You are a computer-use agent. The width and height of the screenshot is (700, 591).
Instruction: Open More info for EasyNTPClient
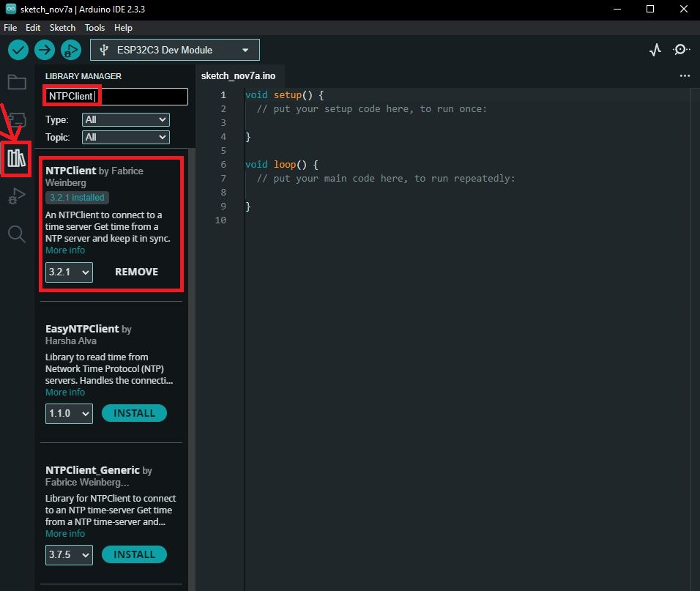click(65, 393)
